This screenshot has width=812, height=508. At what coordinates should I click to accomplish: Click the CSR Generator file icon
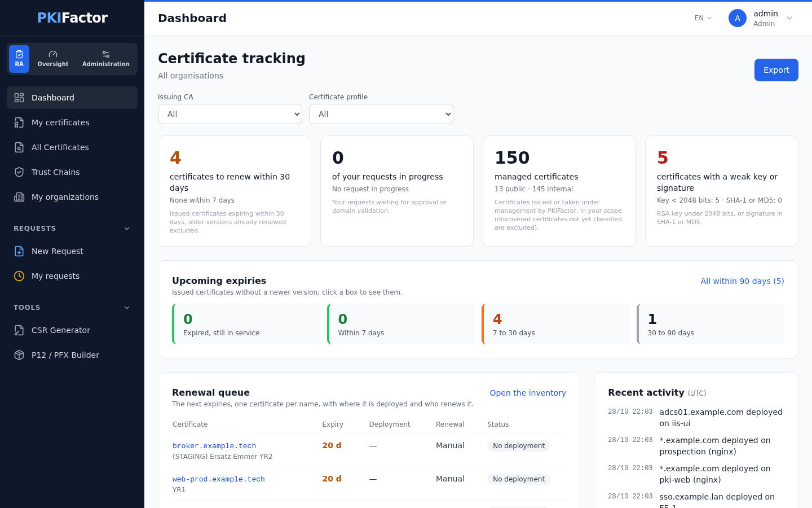point(19,330)
